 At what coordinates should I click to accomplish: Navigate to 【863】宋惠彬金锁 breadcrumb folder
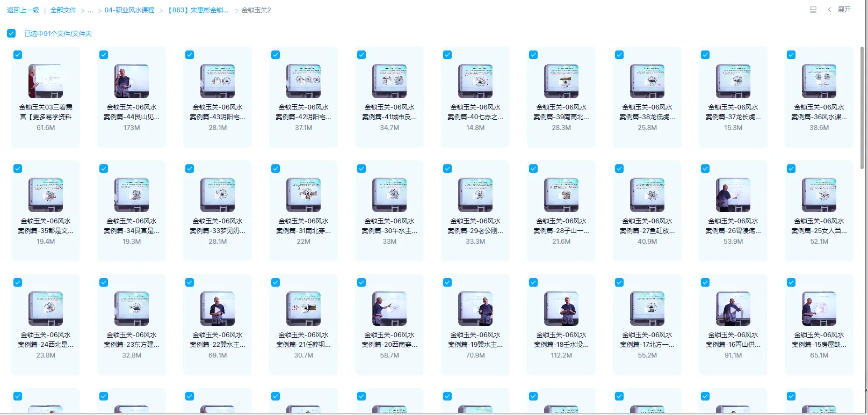(198, 10)
